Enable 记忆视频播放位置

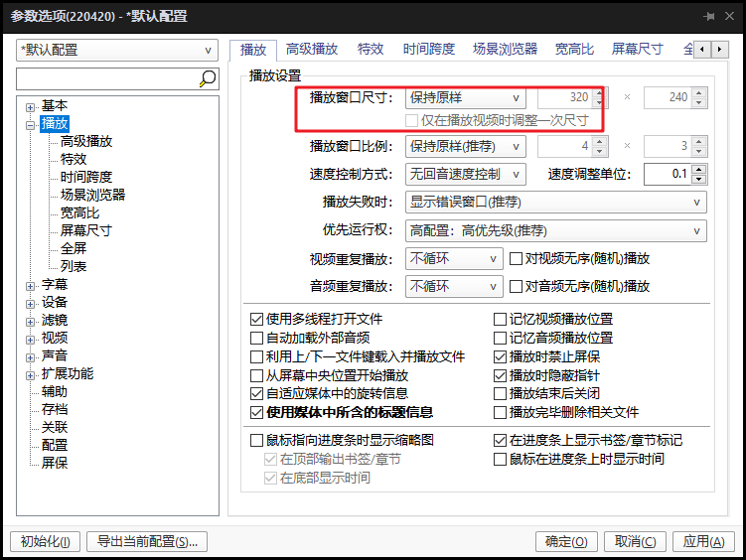(x=500, y=320)
